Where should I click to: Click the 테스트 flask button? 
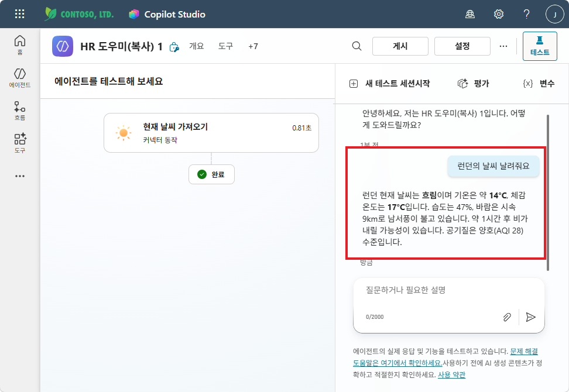coord(540,46)
